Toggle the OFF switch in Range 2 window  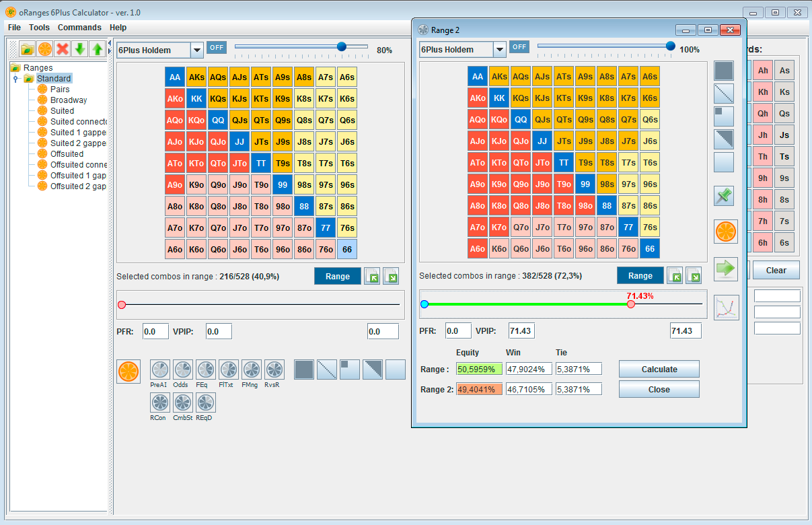[519, 47]
